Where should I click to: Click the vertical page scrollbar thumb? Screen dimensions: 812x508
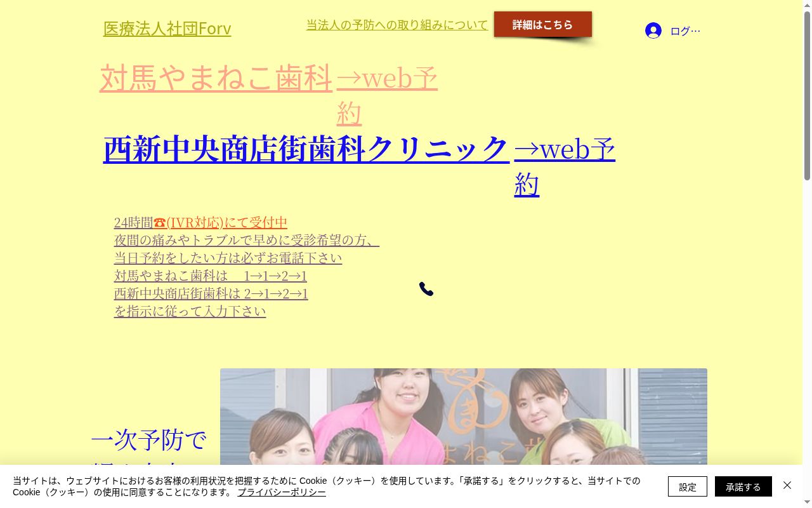[807, 95]
